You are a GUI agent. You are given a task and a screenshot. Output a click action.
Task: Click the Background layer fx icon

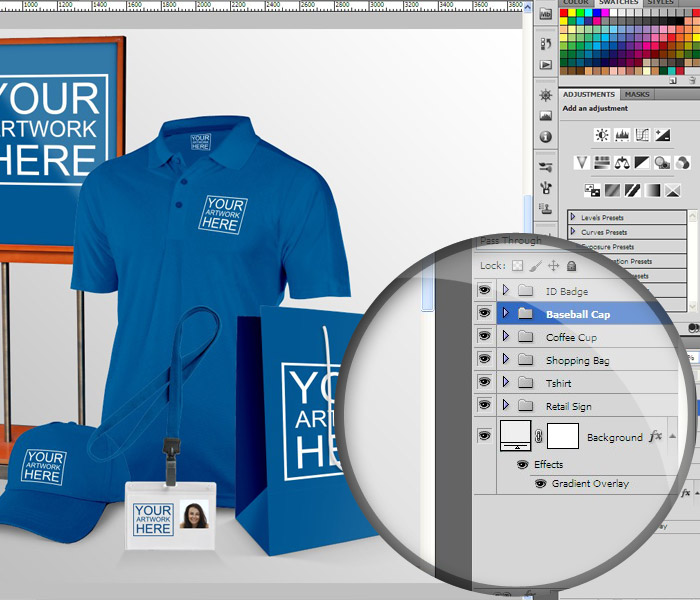point(655,436)
